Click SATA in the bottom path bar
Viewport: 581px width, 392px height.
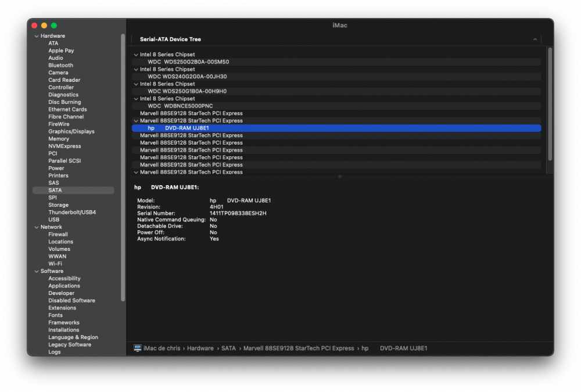[x=228, y=348]
